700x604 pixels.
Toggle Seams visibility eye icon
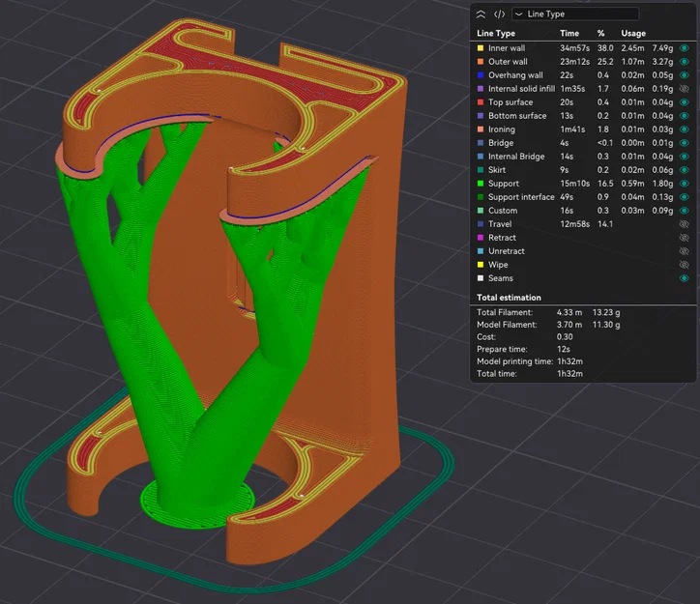point(684,278)
